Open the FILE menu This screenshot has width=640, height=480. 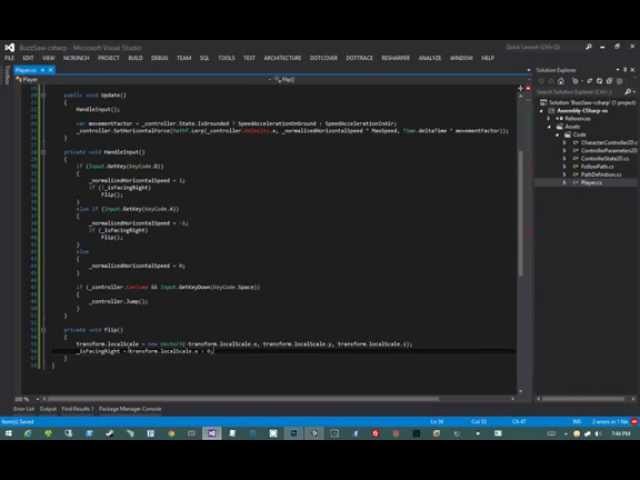coord(9,58)
